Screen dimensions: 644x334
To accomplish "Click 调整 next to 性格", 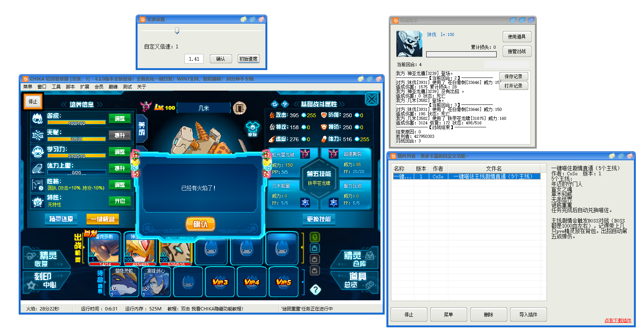I will point(120,185).
